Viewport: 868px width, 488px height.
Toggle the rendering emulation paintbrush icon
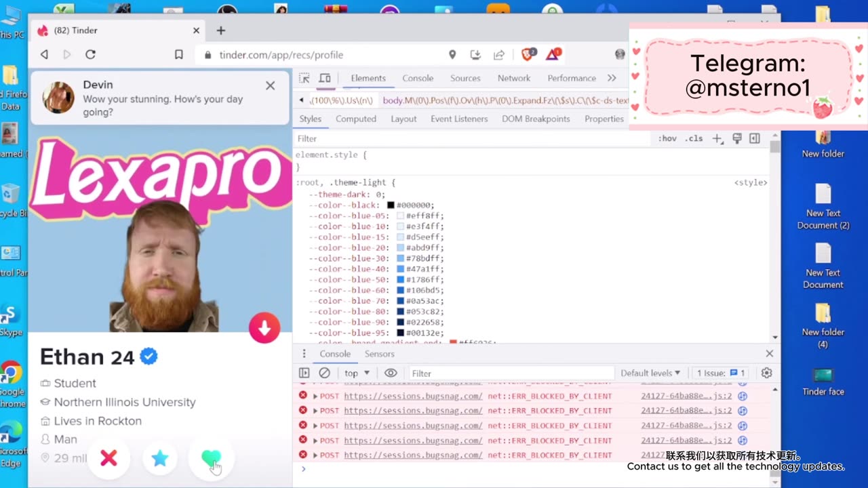coord(737,138)
